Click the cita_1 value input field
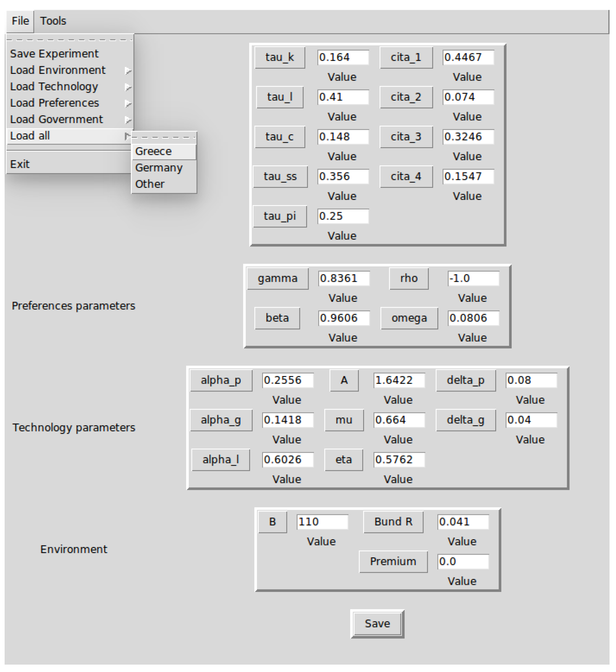This screenshot has width=616, height=672. (x=468, y=57)
